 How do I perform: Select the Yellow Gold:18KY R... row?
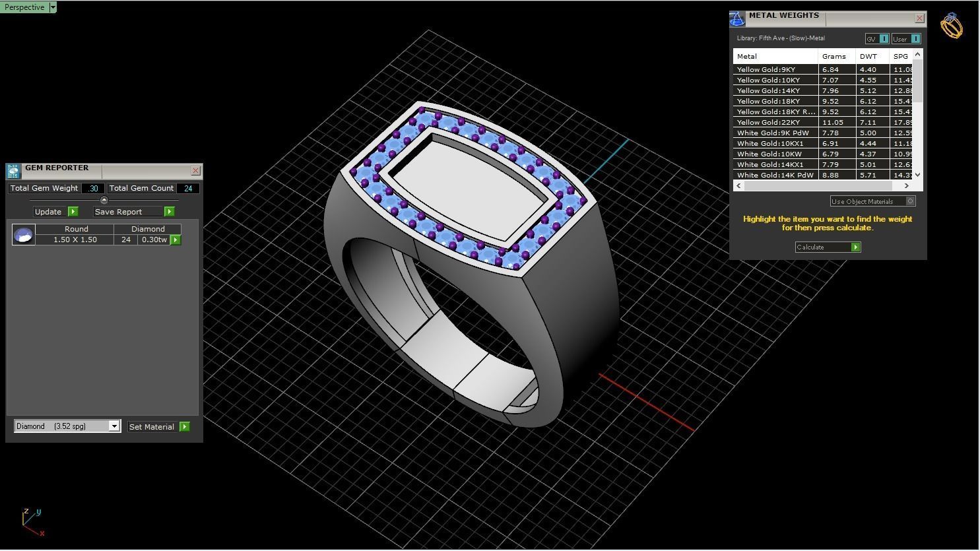[823, 112]
